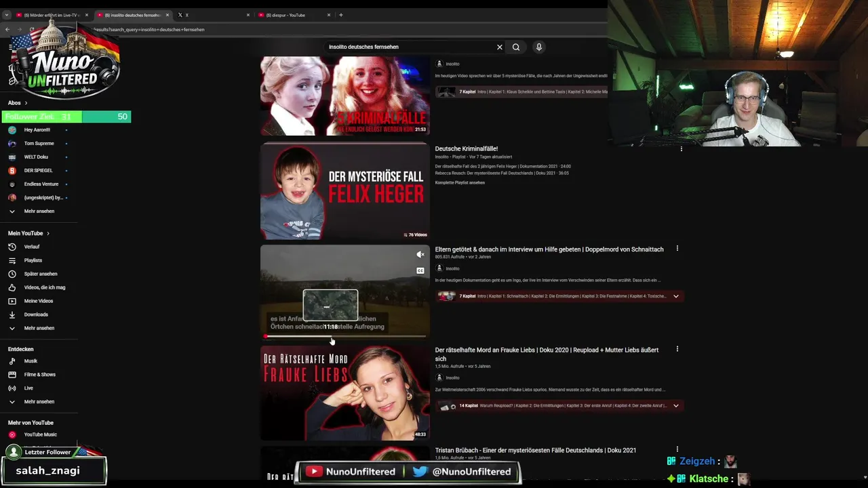The image size is (868, 488).
Task: Toggle subtitles on the Schnaittach preview
Action: click(420, 270)
